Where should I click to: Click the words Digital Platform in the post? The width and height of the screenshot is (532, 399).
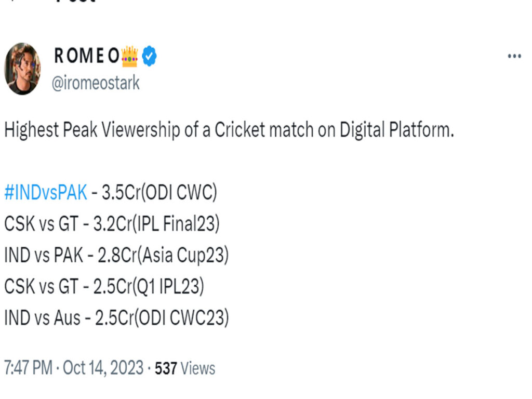click(x=396, y=130)
